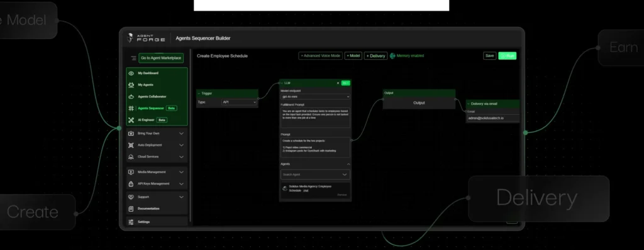
Task: Click the My Dashboard eye icon
Action: 131,73
